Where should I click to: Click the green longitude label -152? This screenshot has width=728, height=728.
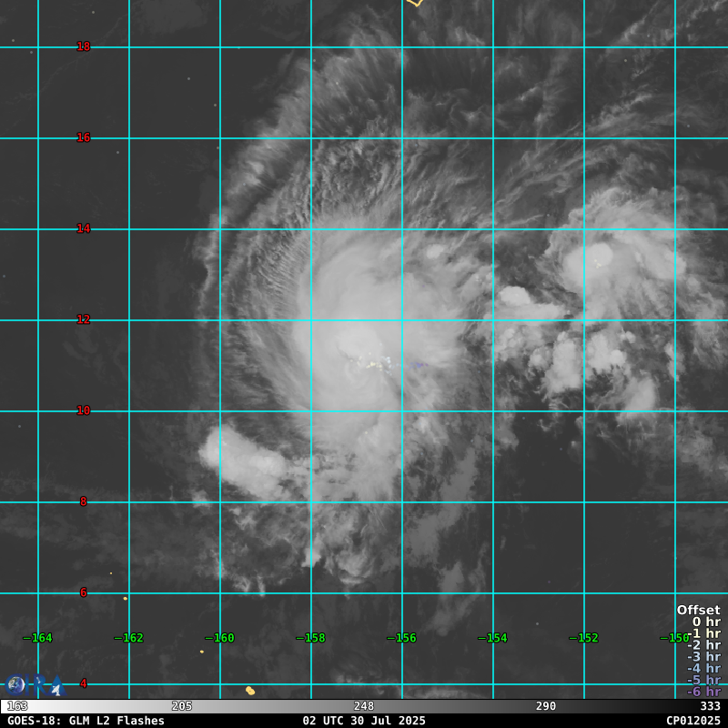pos(584,638)
